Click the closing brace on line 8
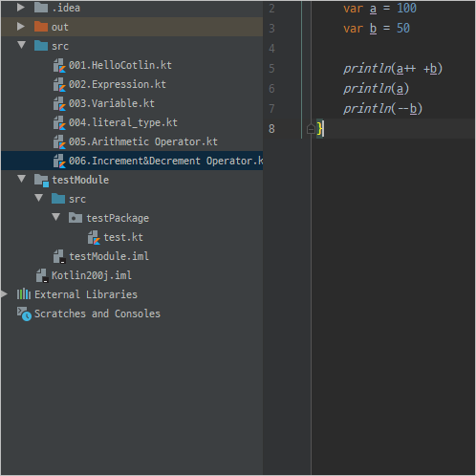476x476 pixels. [x=320, y=129]
